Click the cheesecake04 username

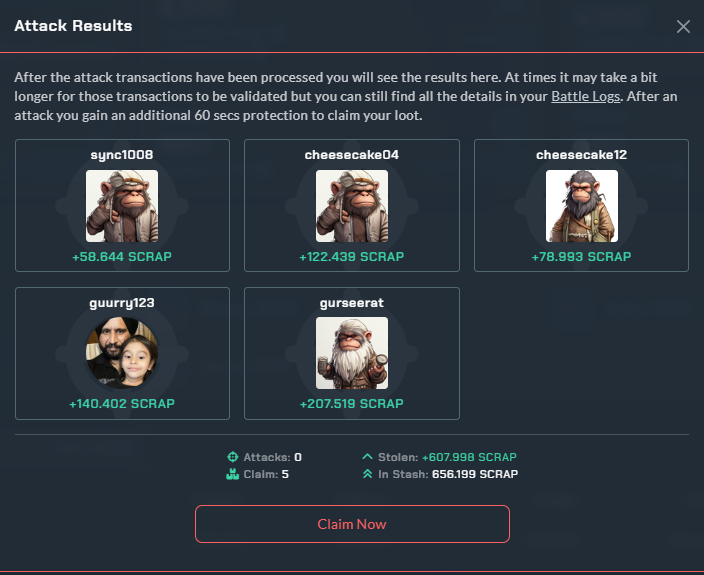[x=352, y=155]
